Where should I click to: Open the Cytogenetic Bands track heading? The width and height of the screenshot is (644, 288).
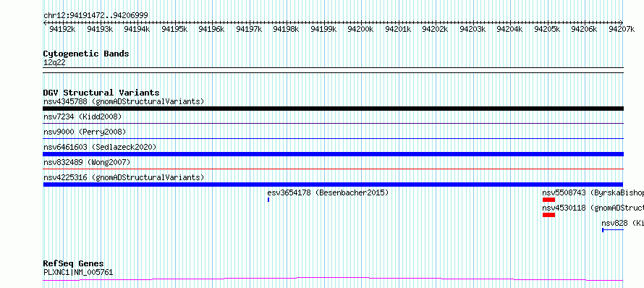click(x=86, y=54)
